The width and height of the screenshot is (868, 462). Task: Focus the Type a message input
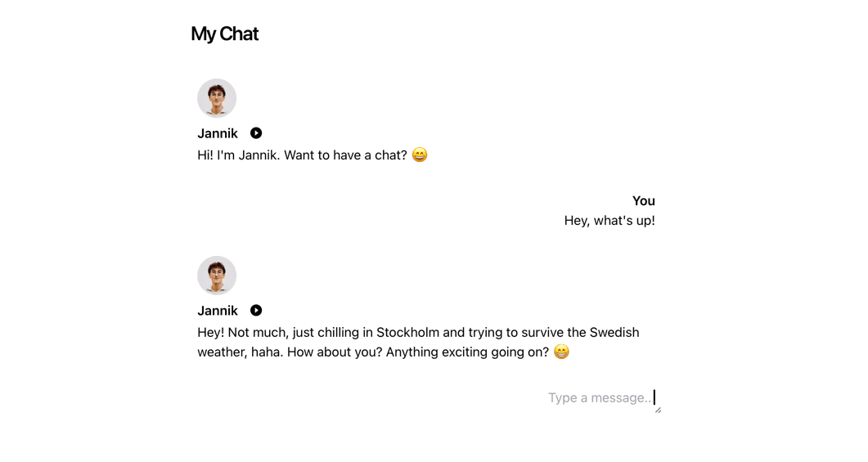tap(600, 398)
